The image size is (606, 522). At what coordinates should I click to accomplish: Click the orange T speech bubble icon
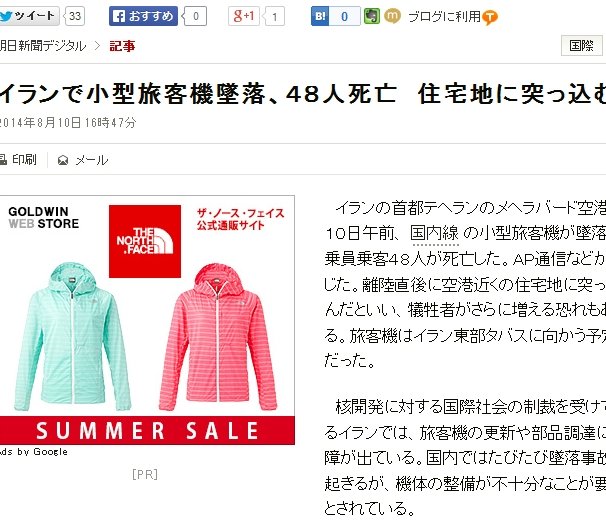[490, 17]
